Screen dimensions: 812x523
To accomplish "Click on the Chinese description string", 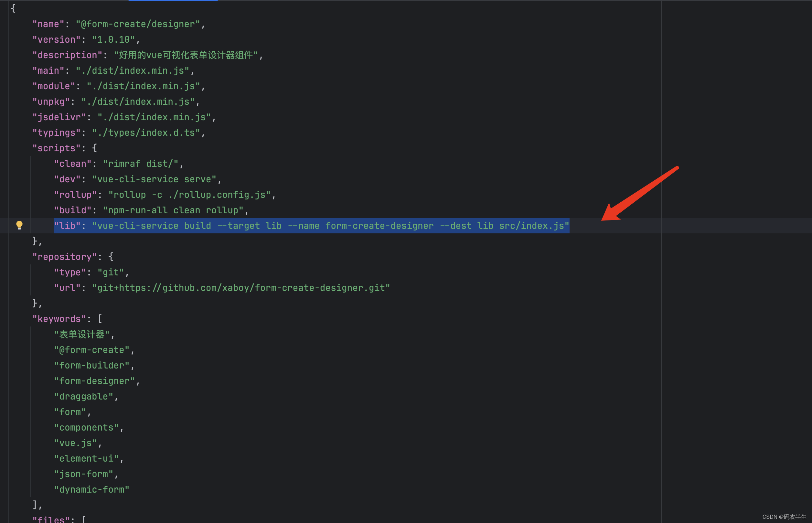I will tap(186, 55).
